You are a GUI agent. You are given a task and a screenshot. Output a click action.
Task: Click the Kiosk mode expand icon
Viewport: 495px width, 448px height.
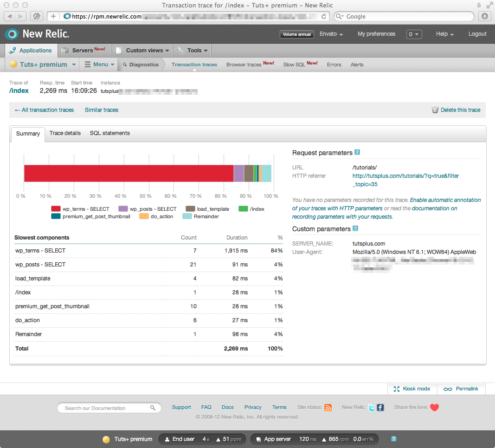tap(397, 389)
